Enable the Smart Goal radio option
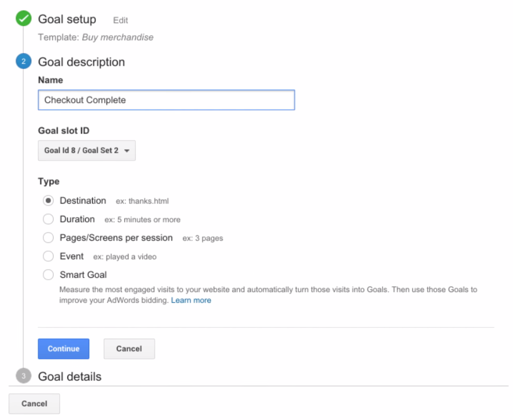513x420 pixels. (48, 275)
